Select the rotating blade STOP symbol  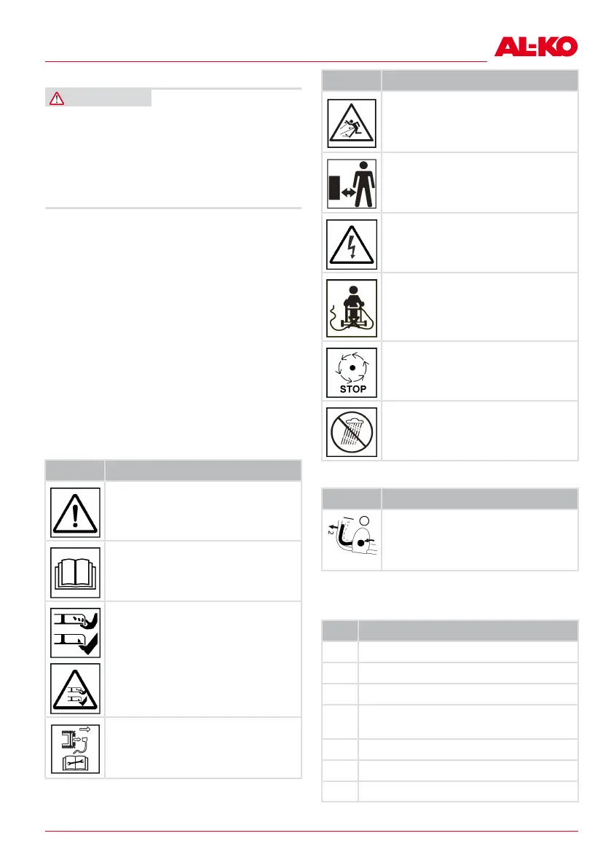352,370
